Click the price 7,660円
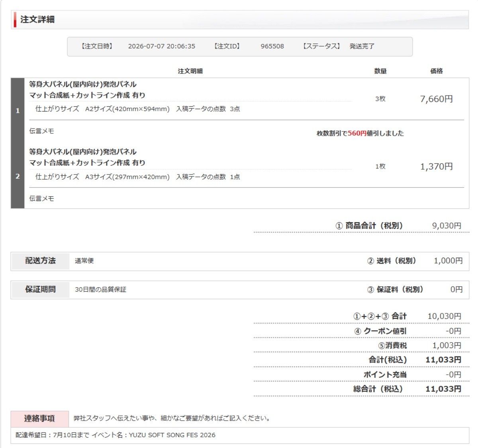Image resolution: width=478 pixels, height=448 pixels. (x=437, y=99)
